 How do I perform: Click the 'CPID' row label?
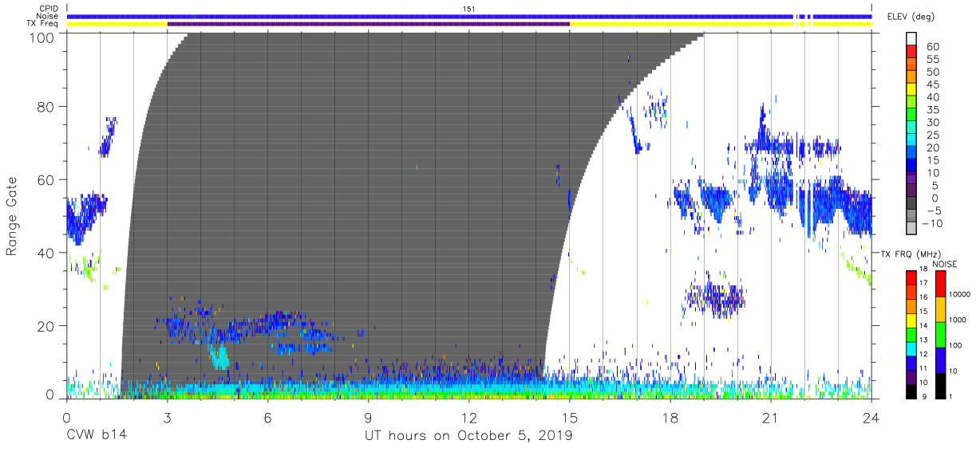click(x=48, y=9)
